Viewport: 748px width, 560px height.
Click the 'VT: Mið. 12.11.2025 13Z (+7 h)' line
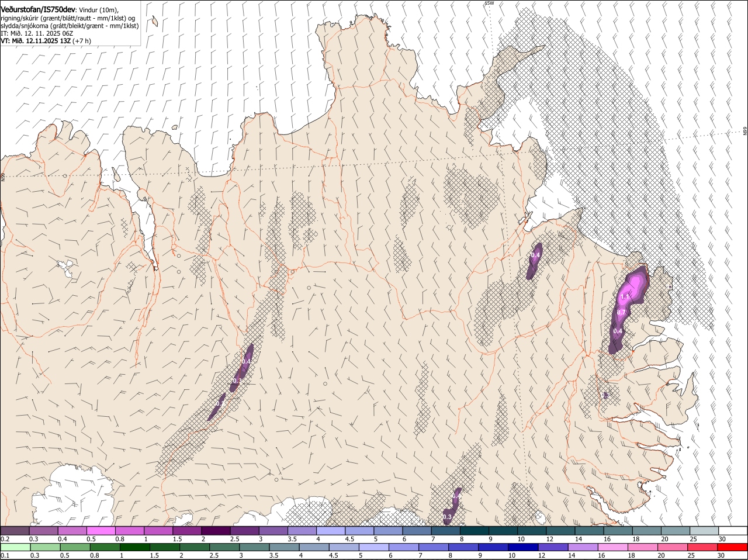[46, 41]
